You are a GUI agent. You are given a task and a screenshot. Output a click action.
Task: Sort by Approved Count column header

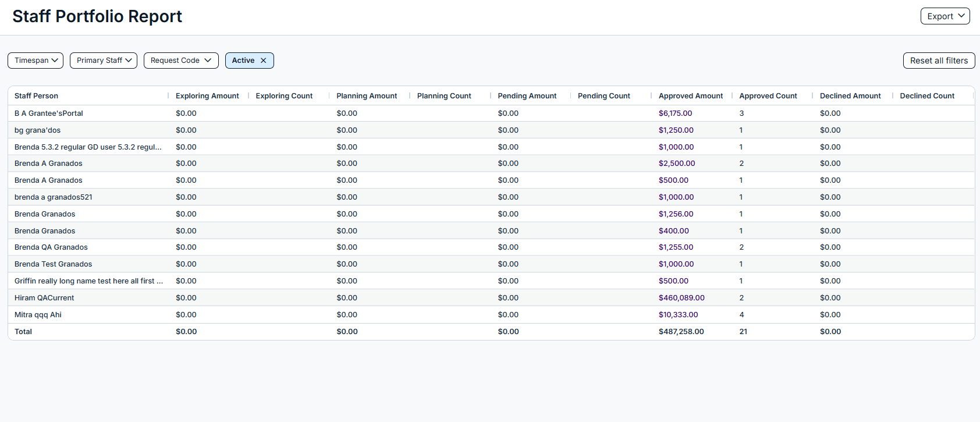pyautogui.click(x=768, y=96)
